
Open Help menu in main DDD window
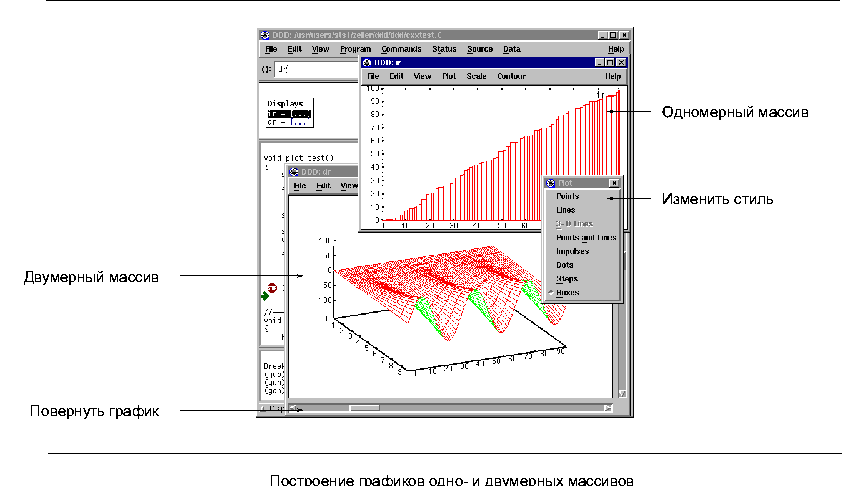616,49
